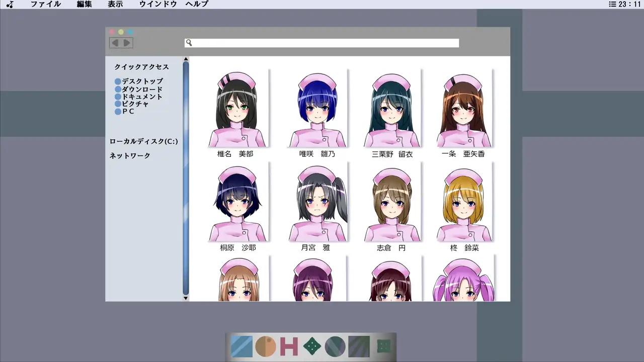Click the green diamond dock icon
Screen dimensions: 644x362
tap(312, 347)
